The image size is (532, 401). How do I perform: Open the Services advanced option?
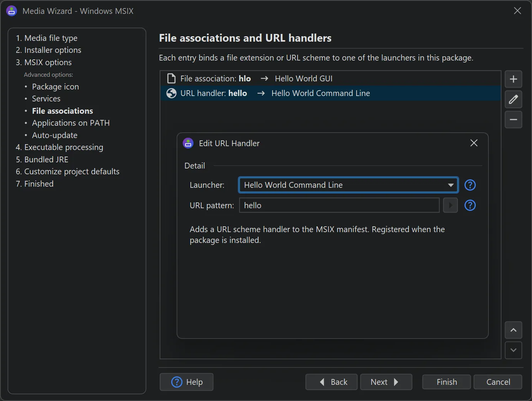(46, 99)
